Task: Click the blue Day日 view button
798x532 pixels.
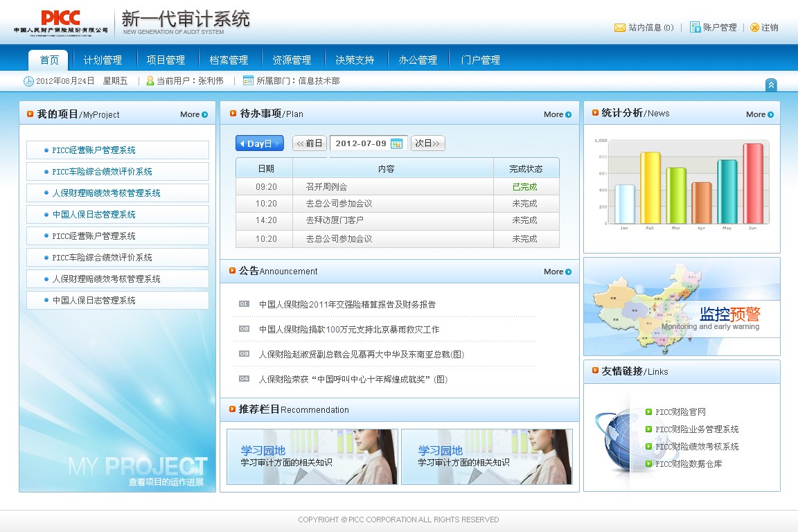Action: (x=260, y=143)
